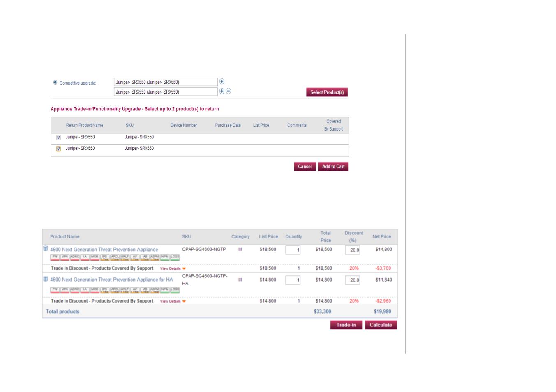Click LOGS blade icon under CPAP-SG4600-NGTP appliance
The width and height of the screenshot is (556, 392).
pyautogui.click(x=175, y=257)
